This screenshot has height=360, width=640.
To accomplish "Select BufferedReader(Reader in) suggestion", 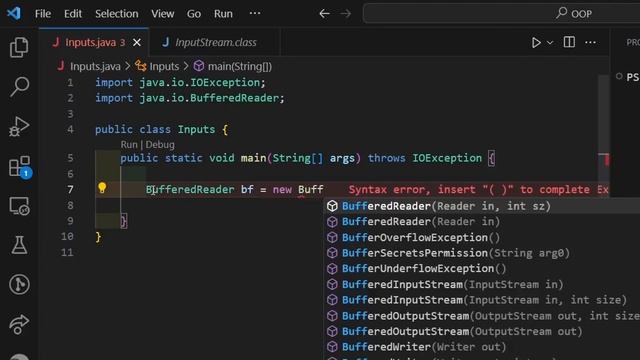I will (482, 222).
